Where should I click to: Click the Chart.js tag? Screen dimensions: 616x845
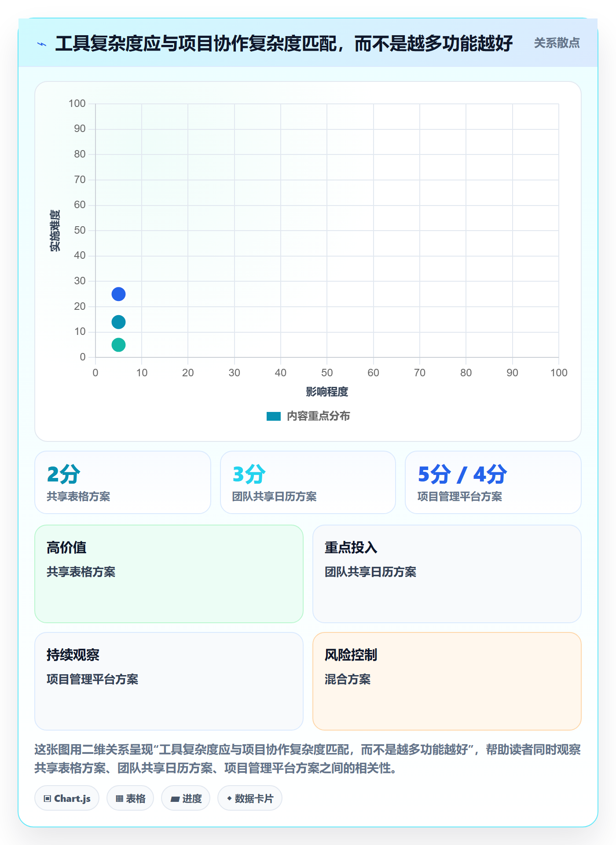[x=67, y=798]
